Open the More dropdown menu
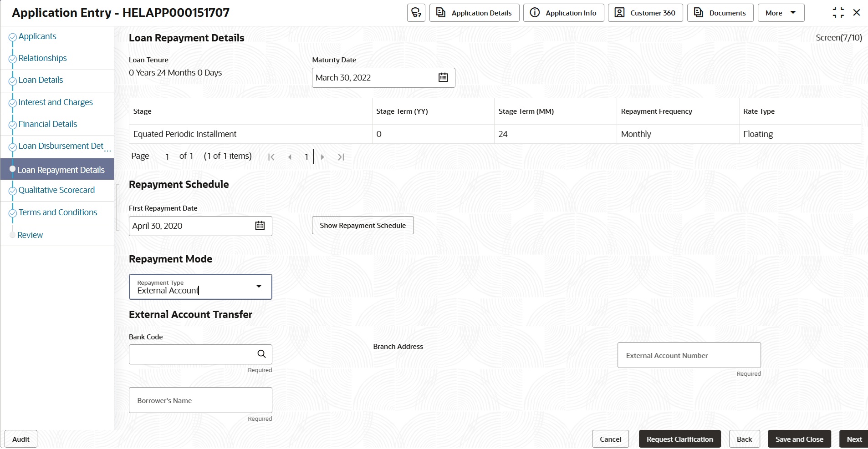The height and width of the screenshot is (449, 868). tap(781, 13)
